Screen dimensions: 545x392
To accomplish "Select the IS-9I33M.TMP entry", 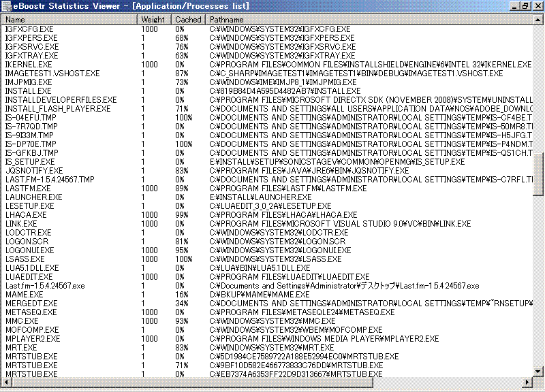I will [x=267, y=135].
